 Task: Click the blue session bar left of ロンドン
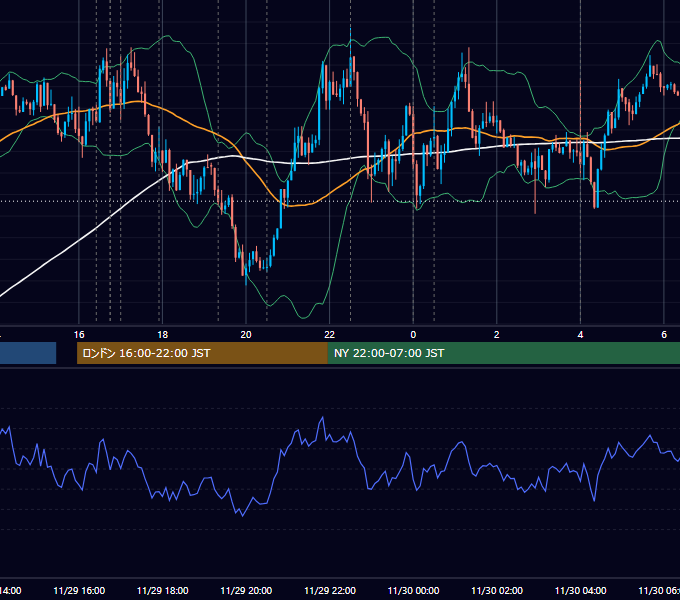(28, 353)
